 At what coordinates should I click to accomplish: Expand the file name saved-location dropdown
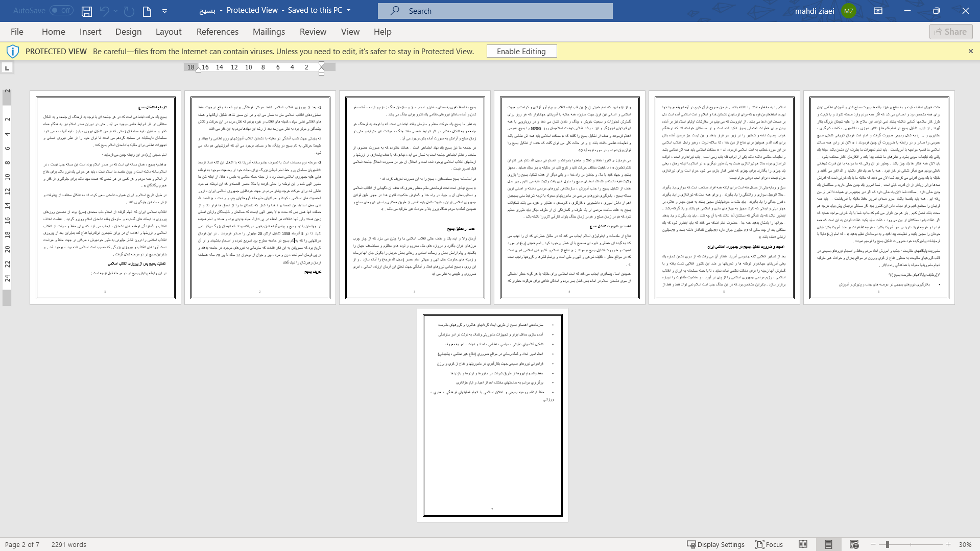[349, 10]
